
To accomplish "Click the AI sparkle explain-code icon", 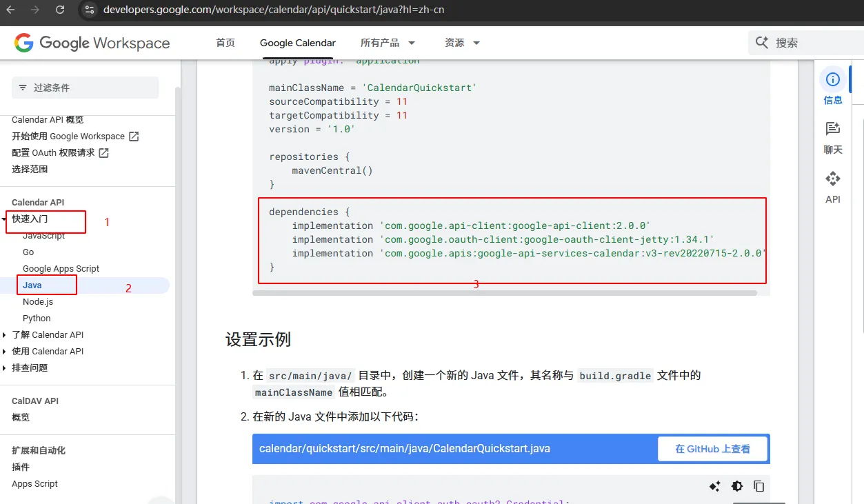I will point(714,486).
